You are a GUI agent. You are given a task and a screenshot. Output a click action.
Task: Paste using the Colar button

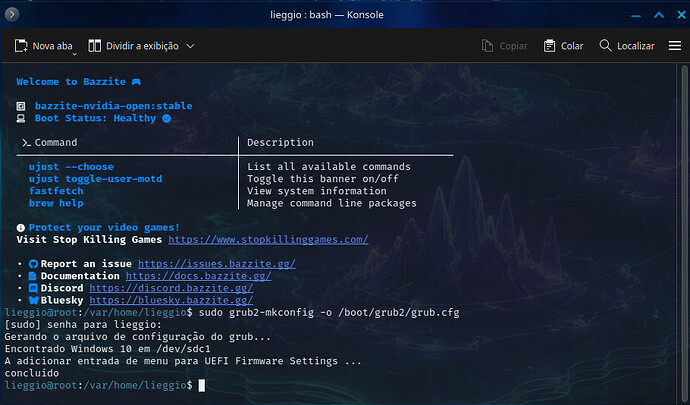[x=563, y=46]
